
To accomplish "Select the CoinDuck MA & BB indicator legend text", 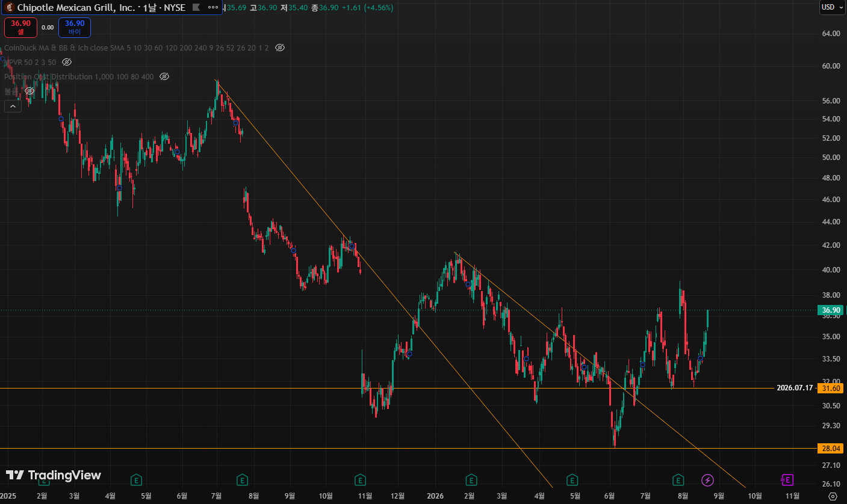I will (x=136, y=48).
